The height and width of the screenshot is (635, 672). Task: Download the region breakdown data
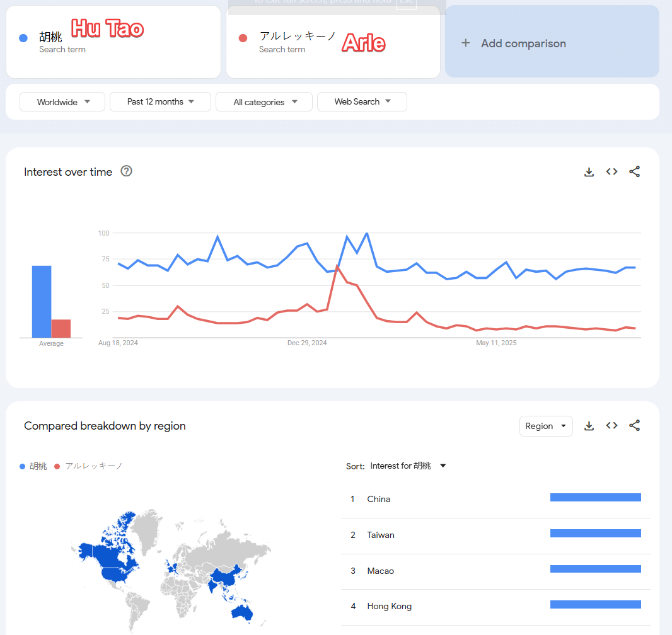point(589,426)
